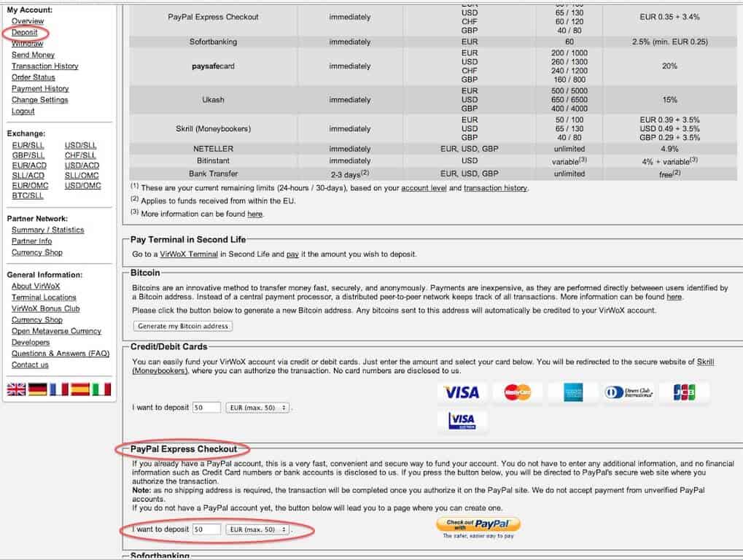The width and height of the screenshot is (743, 560).
Task: Open the Contact us page
Action: (x=31, y=365)
